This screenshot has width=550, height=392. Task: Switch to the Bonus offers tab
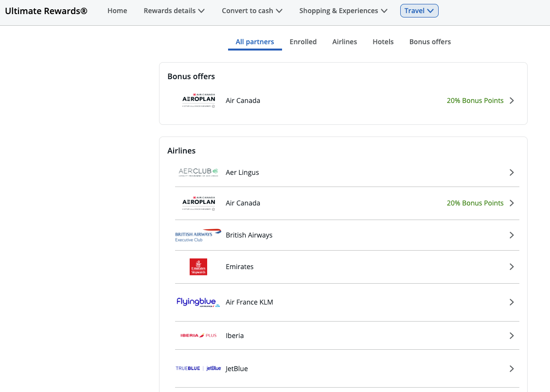click(430, 42)
